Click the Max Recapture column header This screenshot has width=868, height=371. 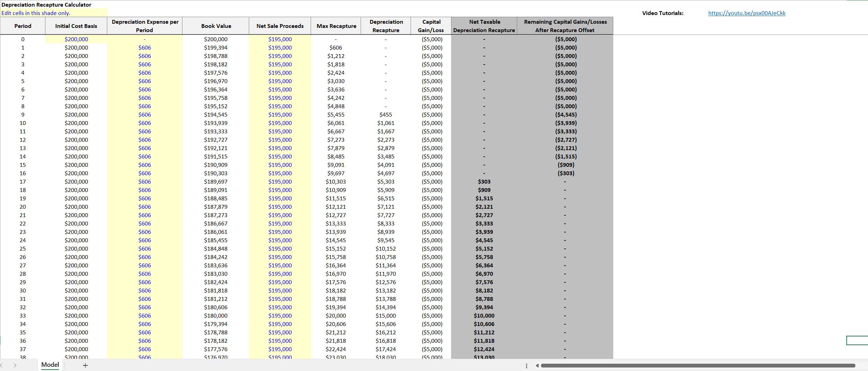point(336,26)
